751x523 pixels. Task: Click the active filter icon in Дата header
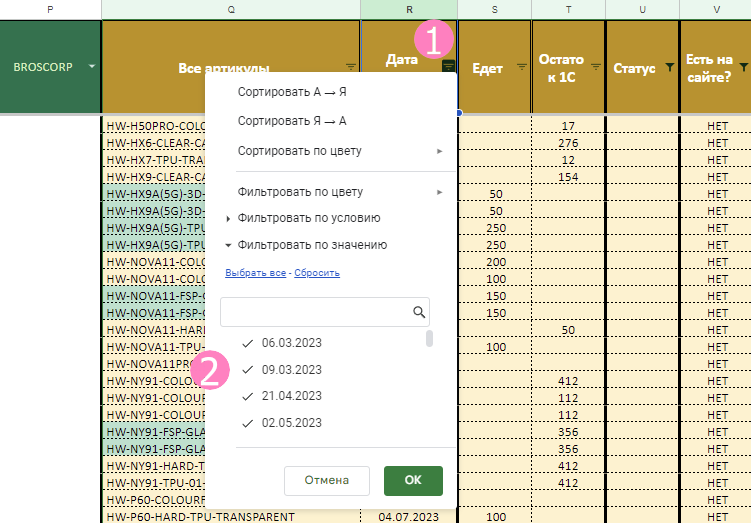point(448,66)
